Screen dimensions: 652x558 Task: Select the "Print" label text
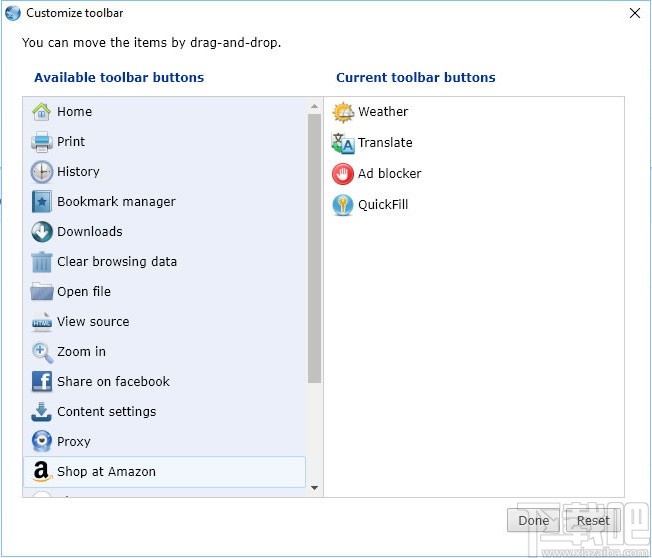point(71,141)
